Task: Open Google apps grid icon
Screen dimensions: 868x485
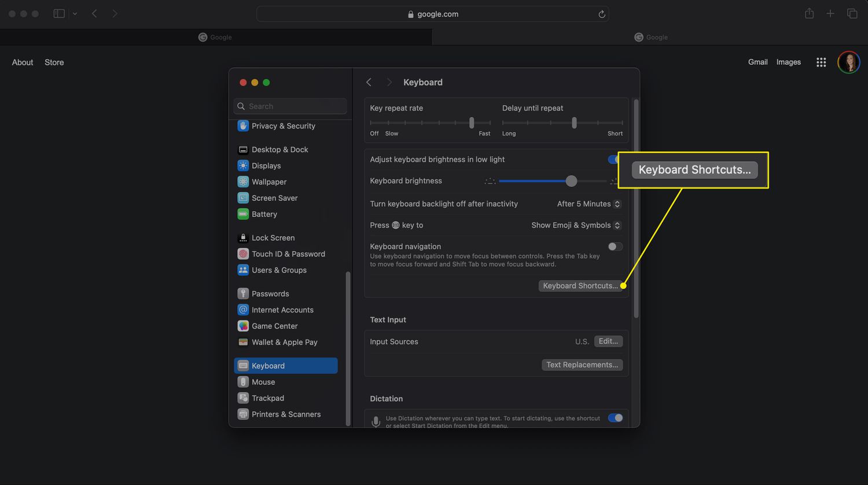Action: coord(821,63)
